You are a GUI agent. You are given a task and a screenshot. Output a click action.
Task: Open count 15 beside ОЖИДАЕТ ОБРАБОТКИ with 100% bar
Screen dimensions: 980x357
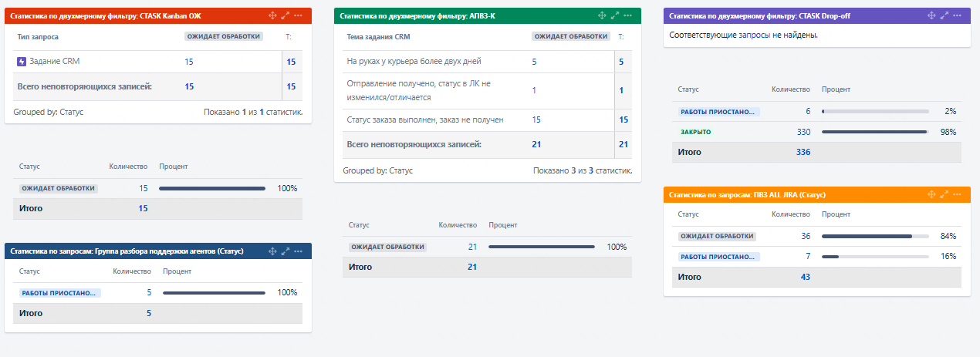[x=143, y=188]
